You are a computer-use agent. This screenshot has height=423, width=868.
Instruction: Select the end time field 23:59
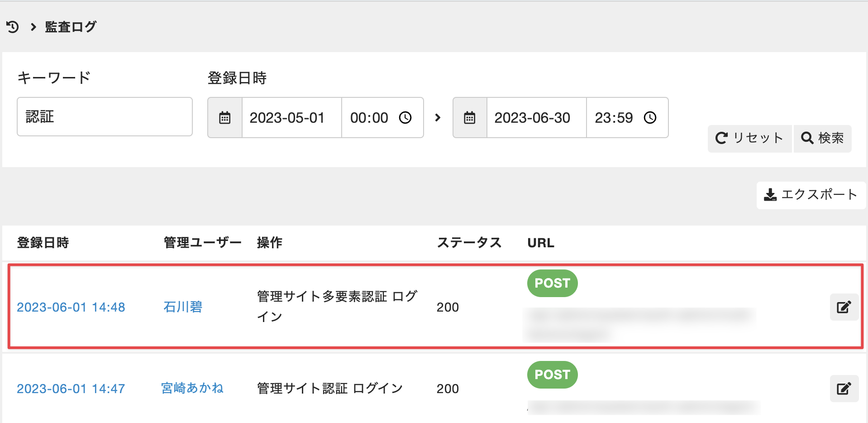point(627,118)
